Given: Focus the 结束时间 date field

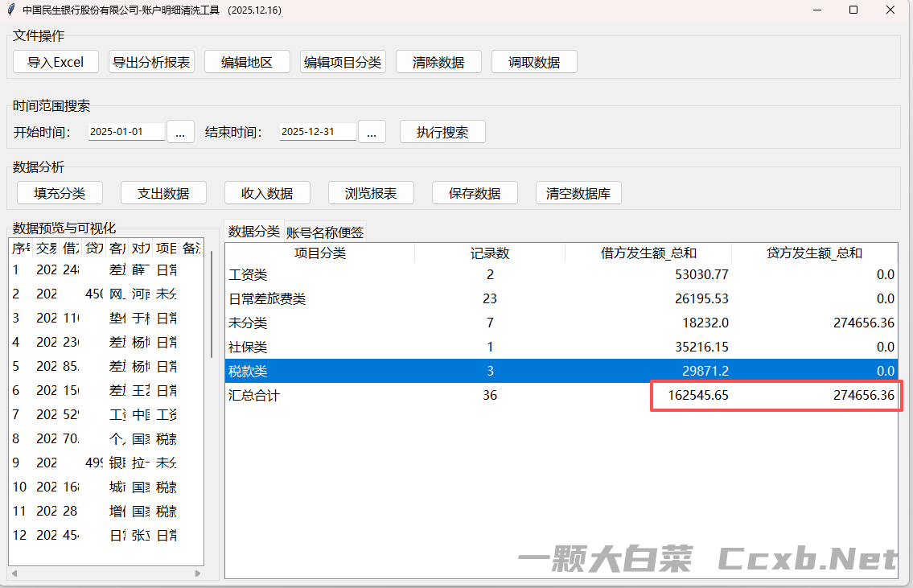Looking at the screenshot, I should point(318,132).
